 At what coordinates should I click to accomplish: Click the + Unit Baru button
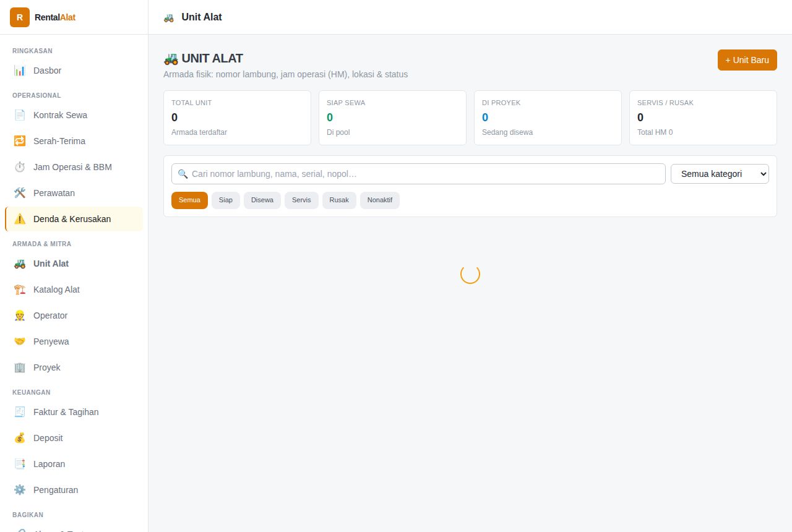point(747,60)
